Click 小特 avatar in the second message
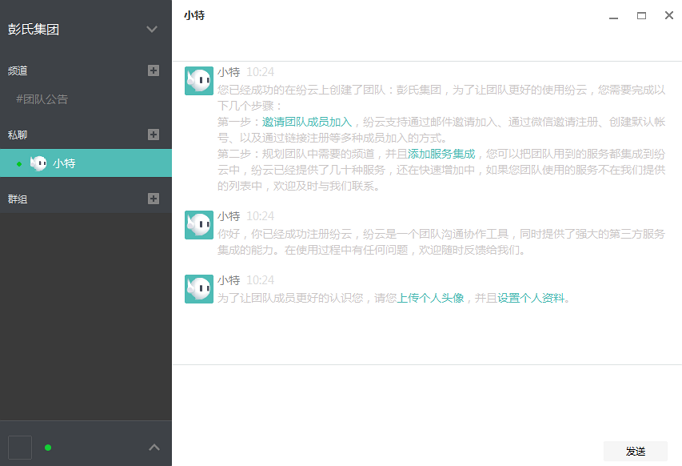 click(199, 225)
